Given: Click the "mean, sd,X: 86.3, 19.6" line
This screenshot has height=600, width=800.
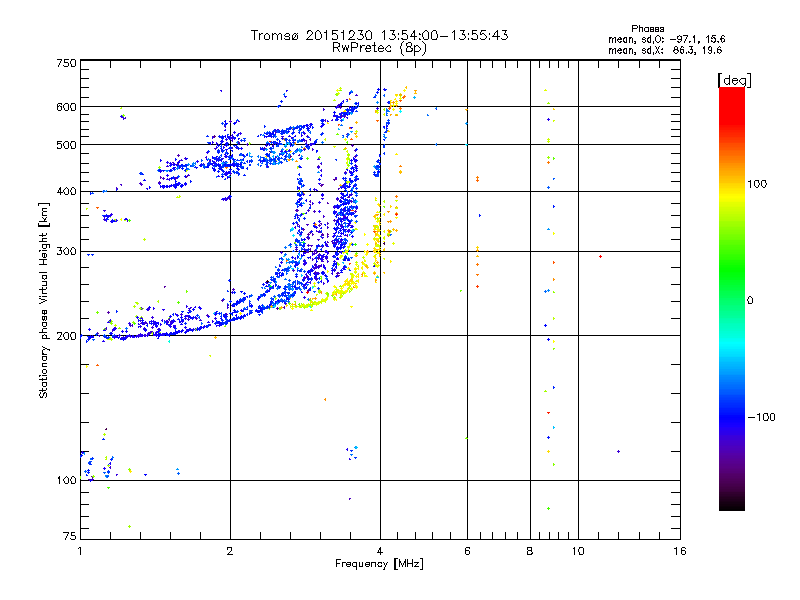Looking at the screenshot, I should [x=665, y=50].
